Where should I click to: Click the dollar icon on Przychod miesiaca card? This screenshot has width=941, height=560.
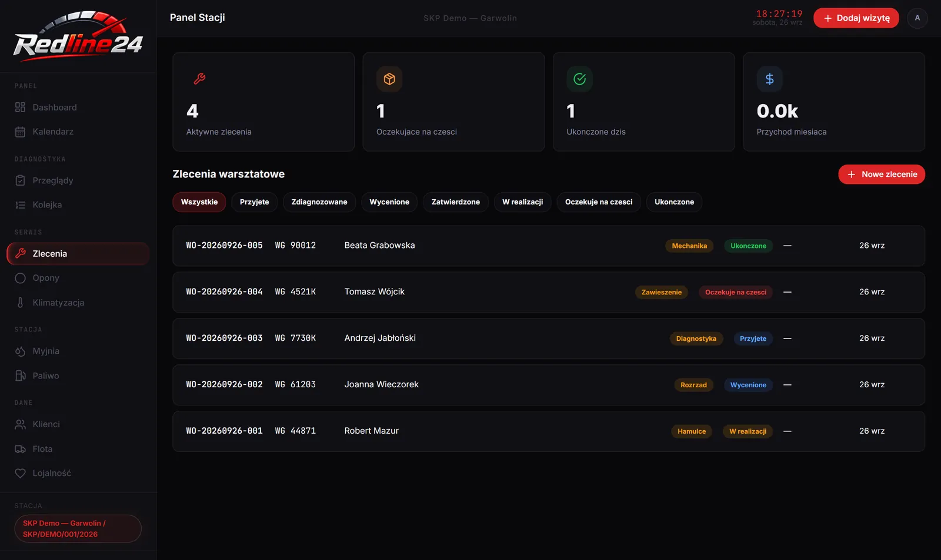pos(769,79)
